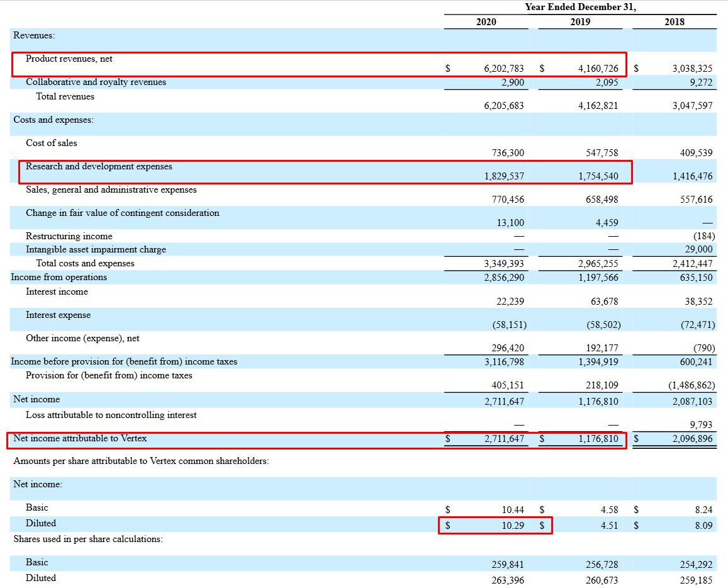Select the "Product revenues, net" row label

(x=69, y=59)
